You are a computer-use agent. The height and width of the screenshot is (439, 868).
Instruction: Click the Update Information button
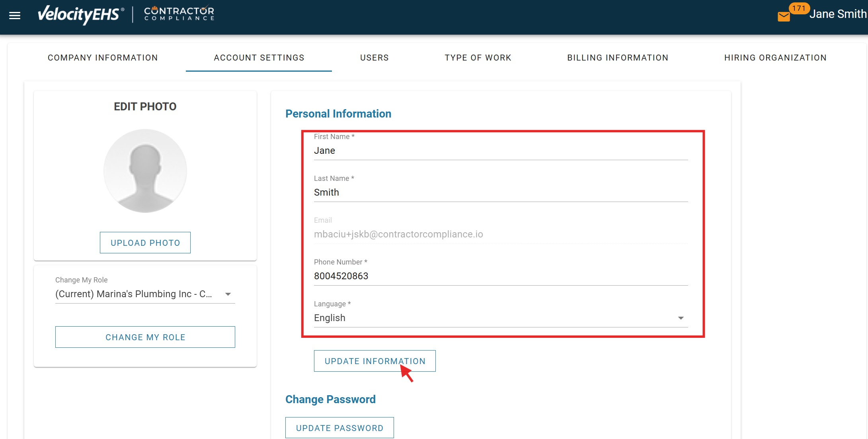(375, 361)
